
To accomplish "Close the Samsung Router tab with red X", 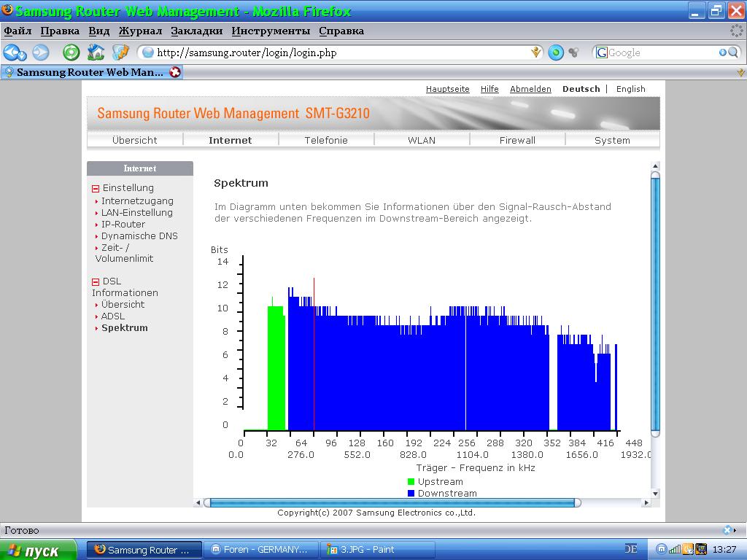I will [x=175, y=72].
